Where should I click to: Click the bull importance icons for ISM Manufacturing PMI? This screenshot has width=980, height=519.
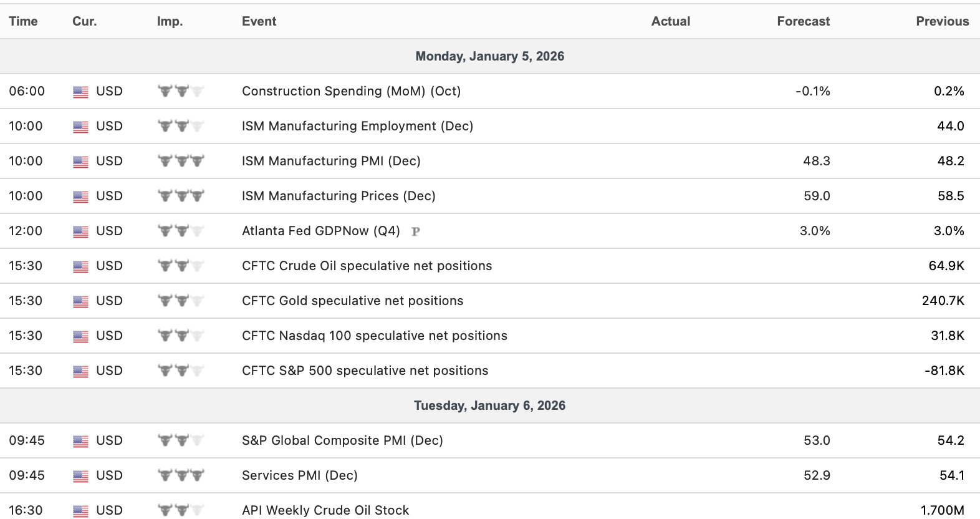[x=181, y=161]
